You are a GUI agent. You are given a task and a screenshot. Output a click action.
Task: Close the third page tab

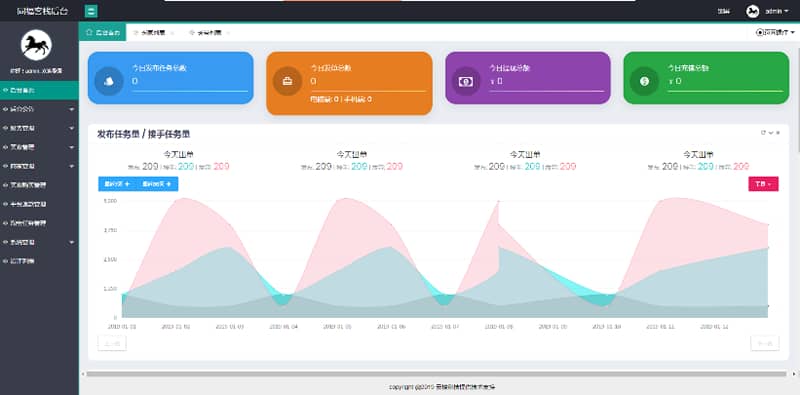[228, 33]
